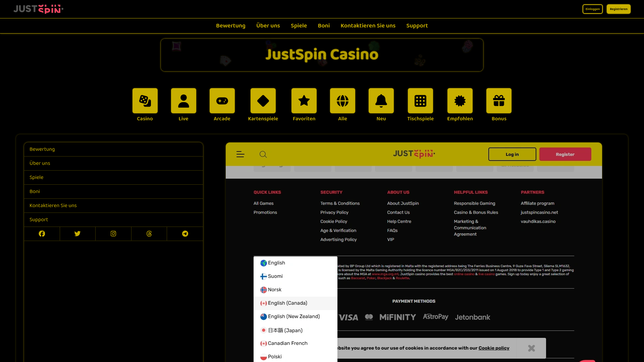The height and width of the screenshot is (362, 644).
Task: Open the Bonus gift category icon
Action: click(x=499, y=101)
